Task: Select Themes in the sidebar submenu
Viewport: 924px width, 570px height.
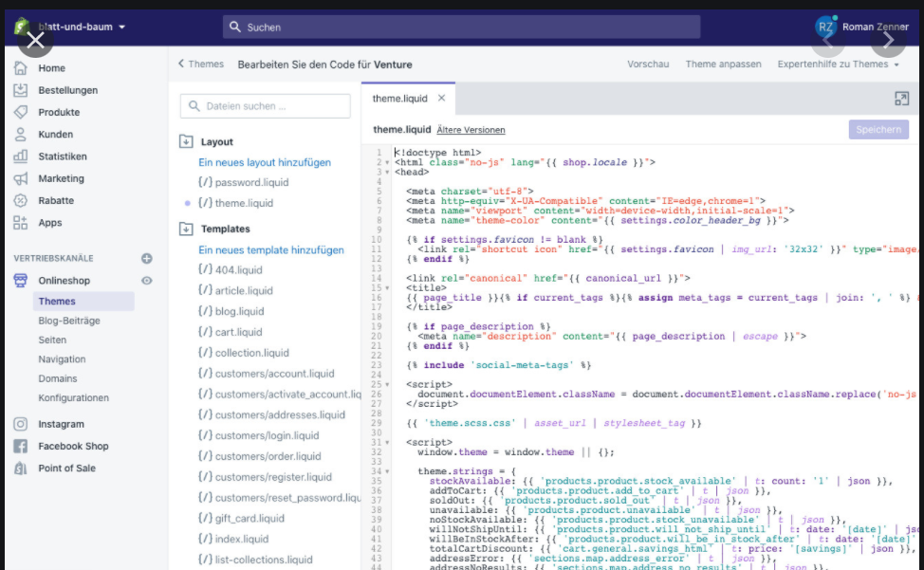Action: tap(83, 301)
